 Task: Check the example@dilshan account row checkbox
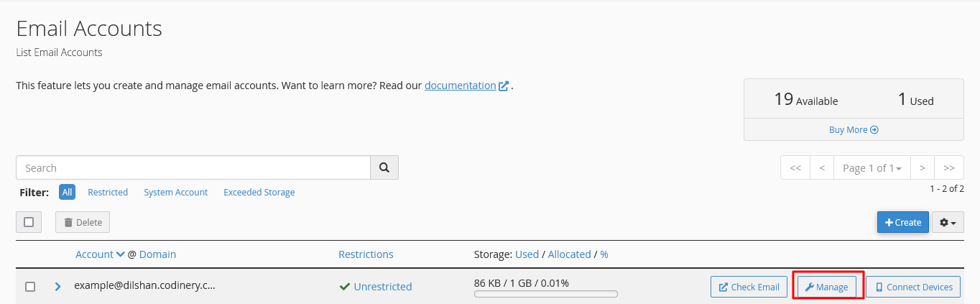(x=30, y=287)
